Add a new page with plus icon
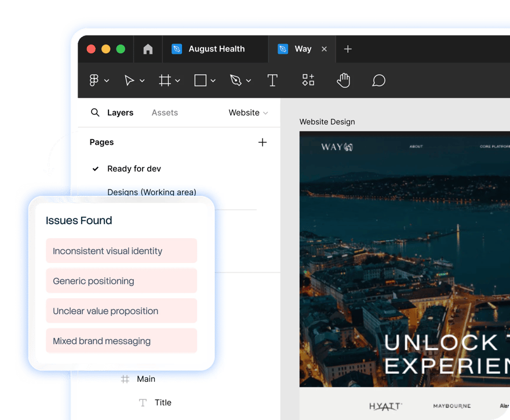Screen dimensions: 510x420 (263, 143)
